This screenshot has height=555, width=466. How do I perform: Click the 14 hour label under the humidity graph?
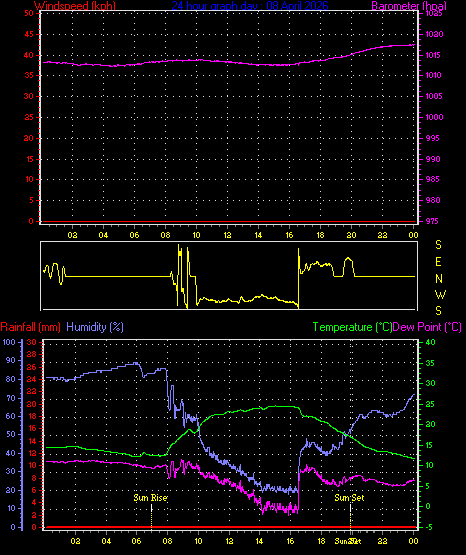pos(259,541)
